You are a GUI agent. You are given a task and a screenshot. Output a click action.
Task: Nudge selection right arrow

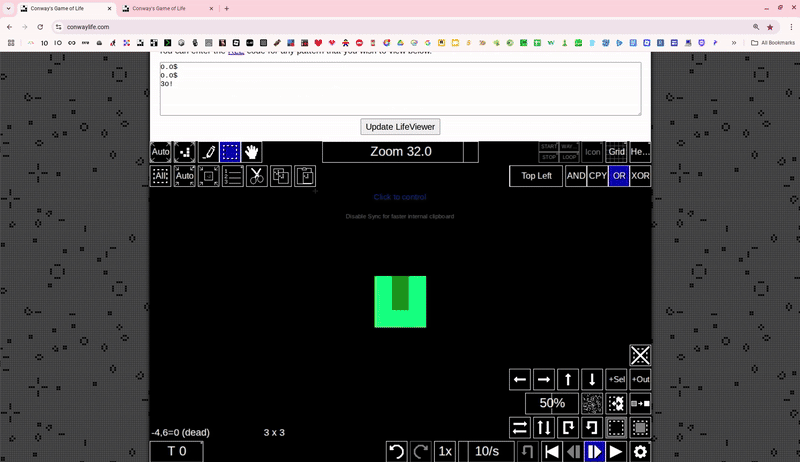(x=544, y=379)
